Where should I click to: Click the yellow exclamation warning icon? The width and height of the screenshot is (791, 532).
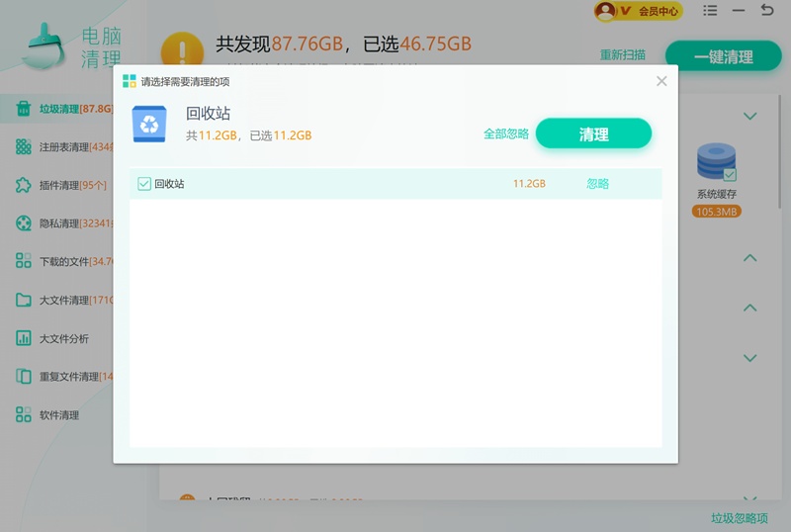click(x=182, y=49)
